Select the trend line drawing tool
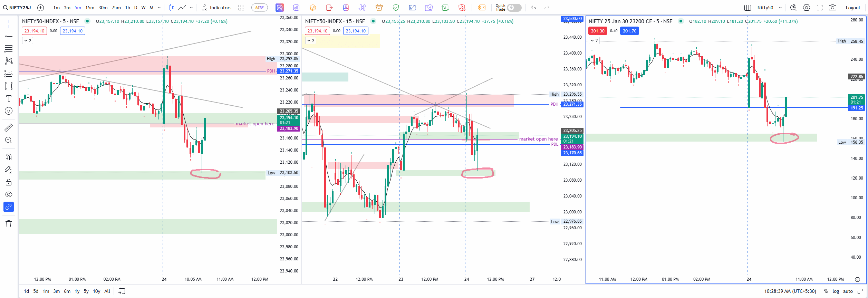 point(9,36)
